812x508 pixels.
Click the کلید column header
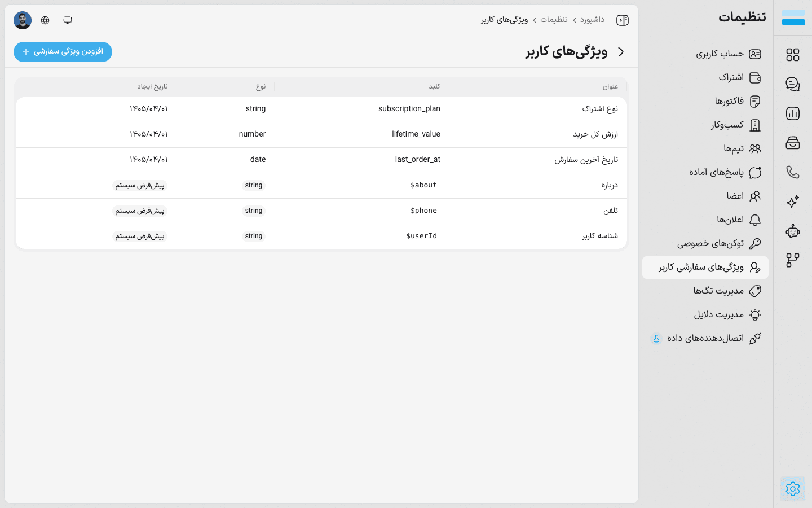point(434,86)
